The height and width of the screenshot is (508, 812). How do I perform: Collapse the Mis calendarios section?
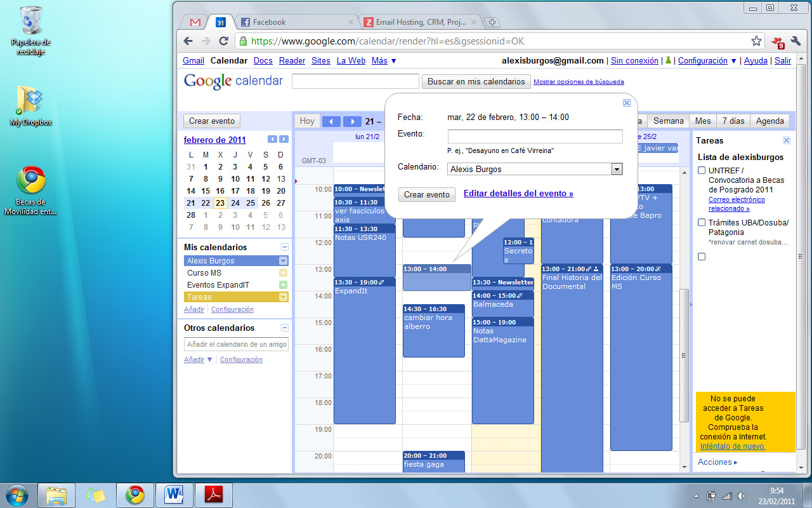coord(285,247)
